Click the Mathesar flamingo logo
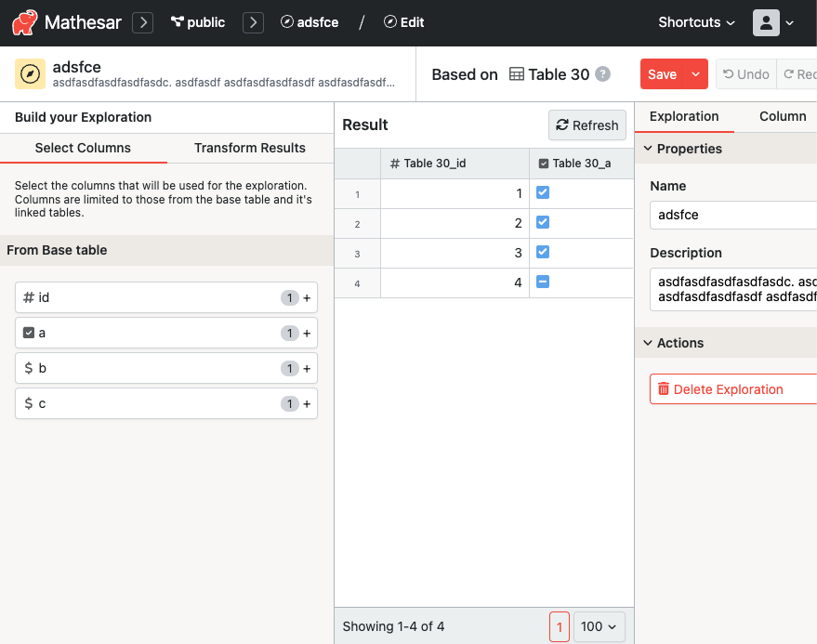Screen dimensions: 817x644 coord(21,21)
